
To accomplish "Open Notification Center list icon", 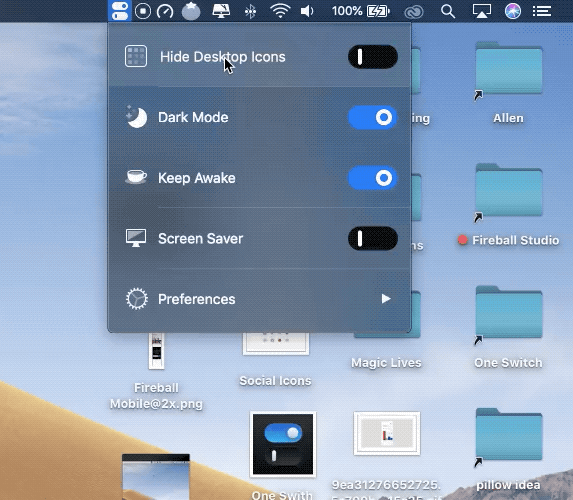I will (x=542, y=11).
